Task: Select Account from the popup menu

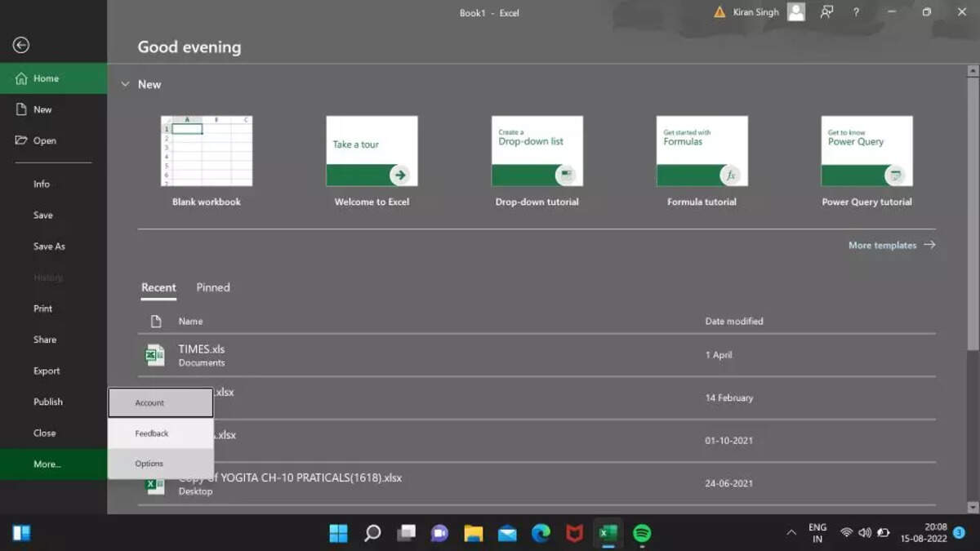Action: [161, 402]
